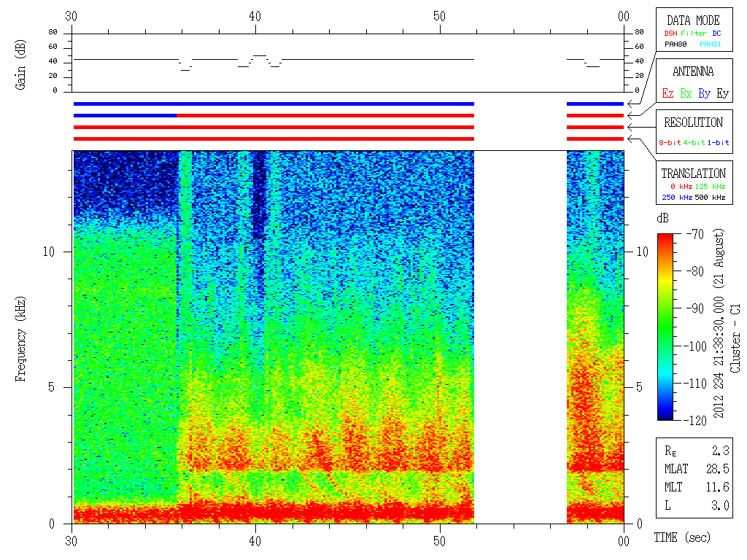The height and width of the screenshot is (560, 747).
Task: Select the red 0 kHz label
Action: pyautogui.click(x=681, y=186)
